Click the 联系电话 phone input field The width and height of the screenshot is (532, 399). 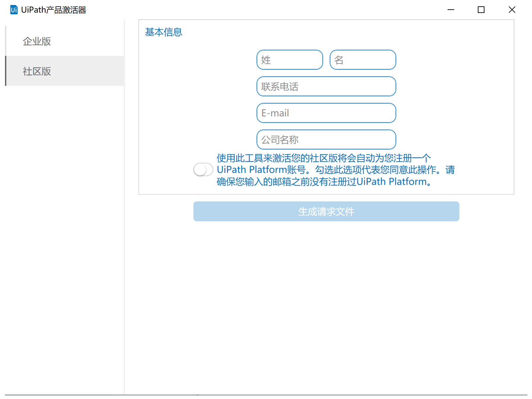(x=326, y=86)
